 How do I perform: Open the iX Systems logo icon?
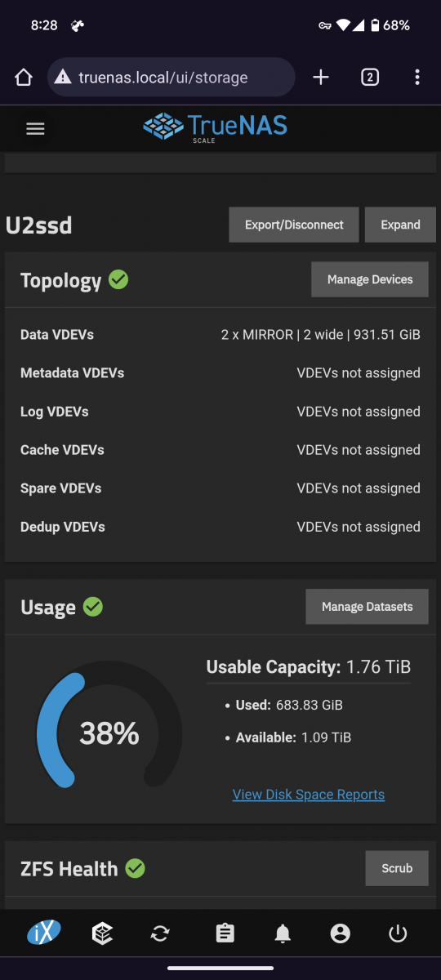pos(44,933)
